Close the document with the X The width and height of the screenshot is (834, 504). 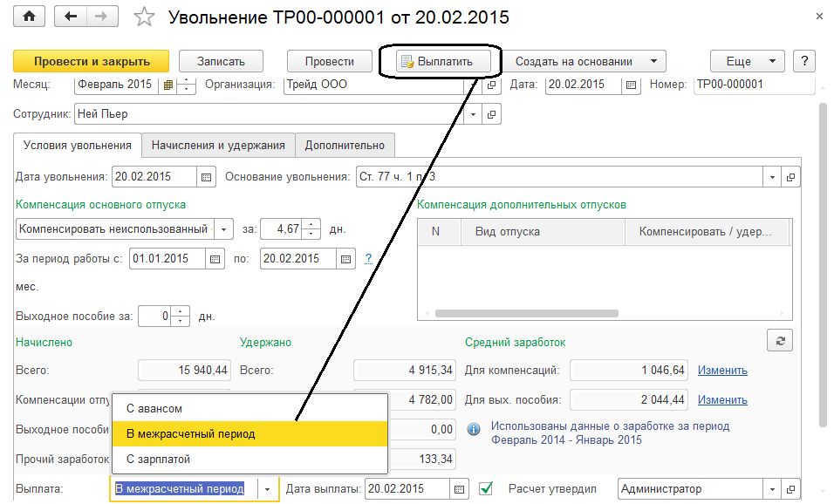(x=819, y=17)
